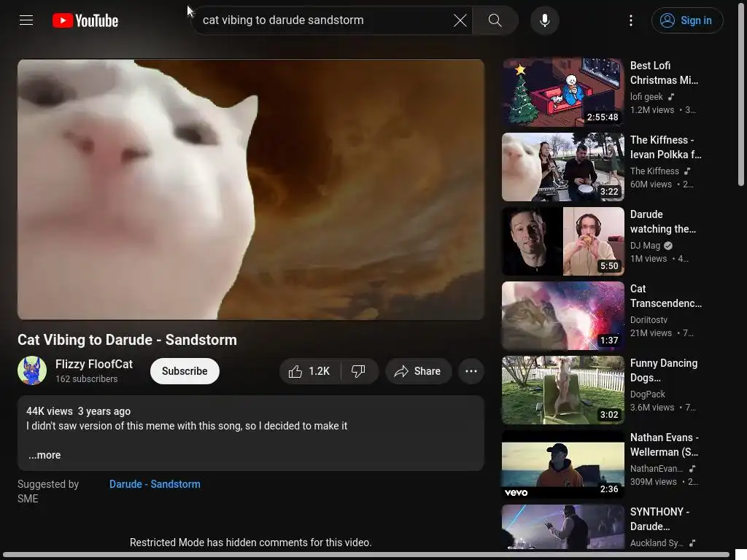Open SYNTHONY Darude video thumbnail

click(x=562, y=527)
